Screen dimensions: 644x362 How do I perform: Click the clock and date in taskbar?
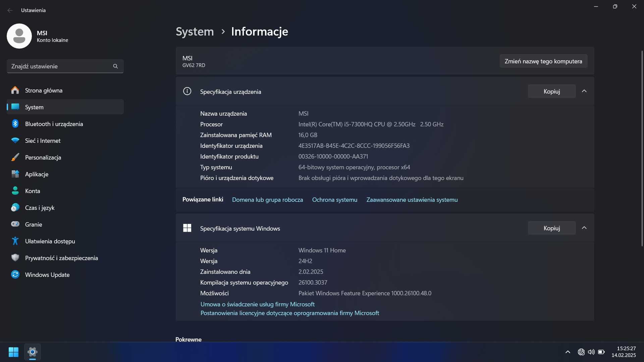(x=624, y=352)
